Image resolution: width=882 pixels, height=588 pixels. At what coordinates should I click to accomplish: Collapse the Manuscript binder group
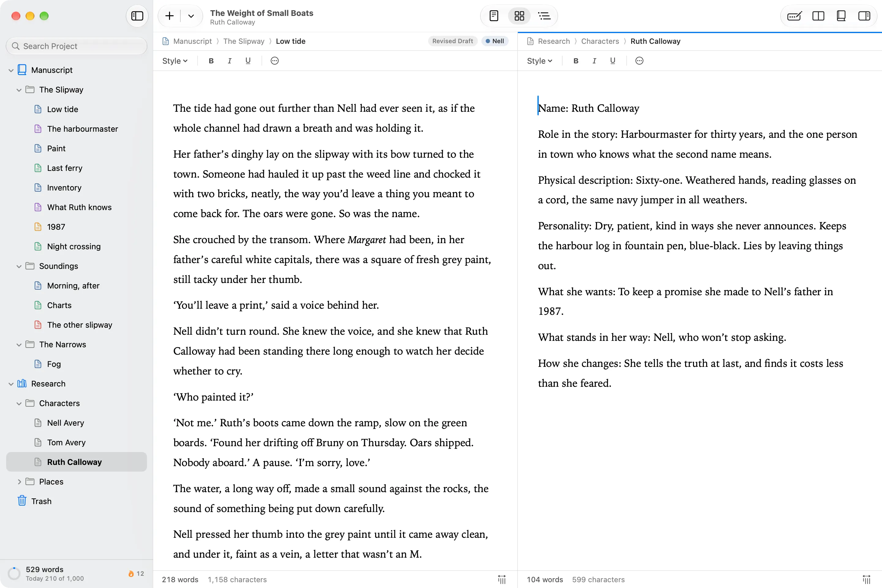(x=11, y=70)
